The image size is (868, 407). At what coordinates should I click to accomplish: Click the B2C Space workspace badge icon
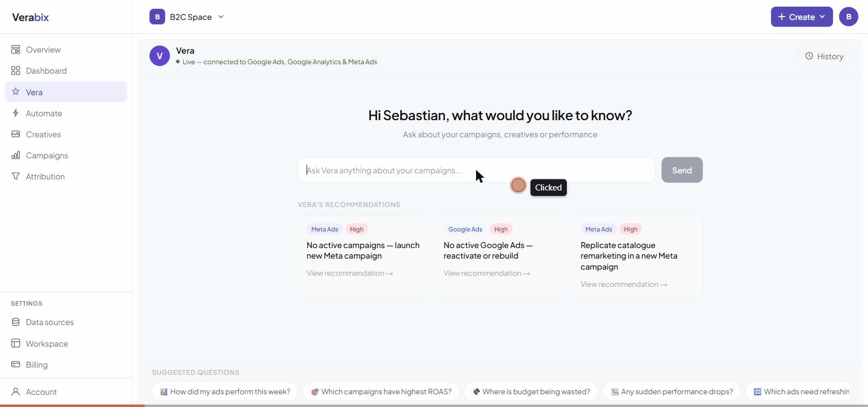157,17
